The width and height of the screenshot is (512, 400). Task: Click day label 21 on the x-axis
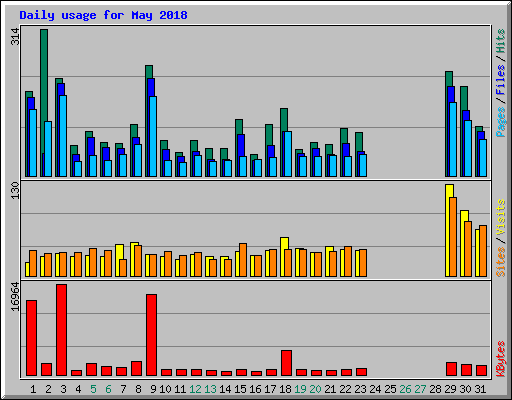pyautogui.click(x=330, y=389)
